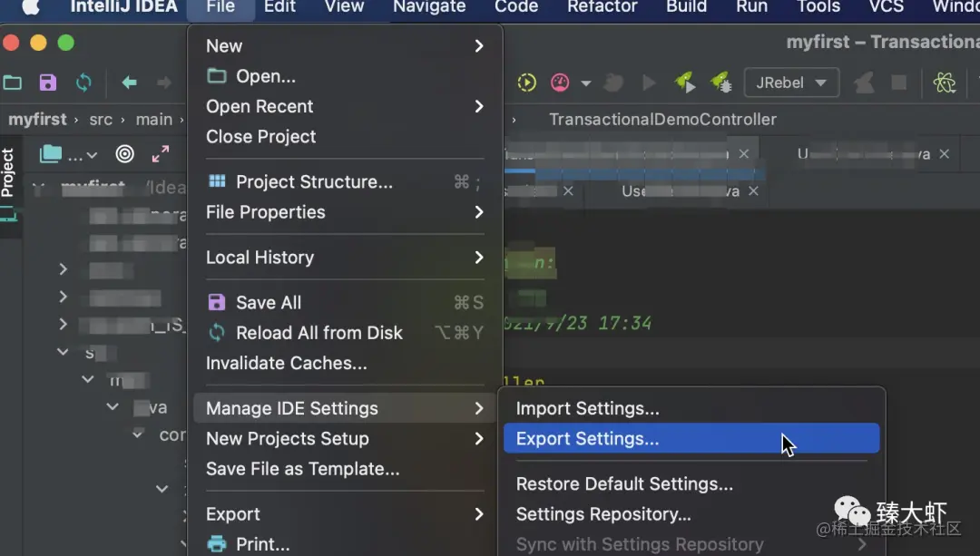Select the editor tab starting with Use
Screen dimensions: 980x556
(x=680, y=191)
